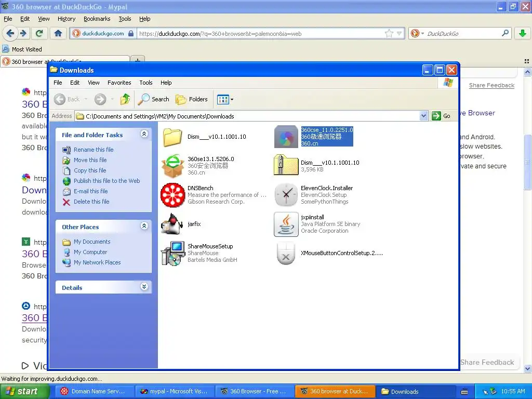Select the jxpiinstall Java icon
The width and height of the screenshot is (532, 399).
point(286,224)
